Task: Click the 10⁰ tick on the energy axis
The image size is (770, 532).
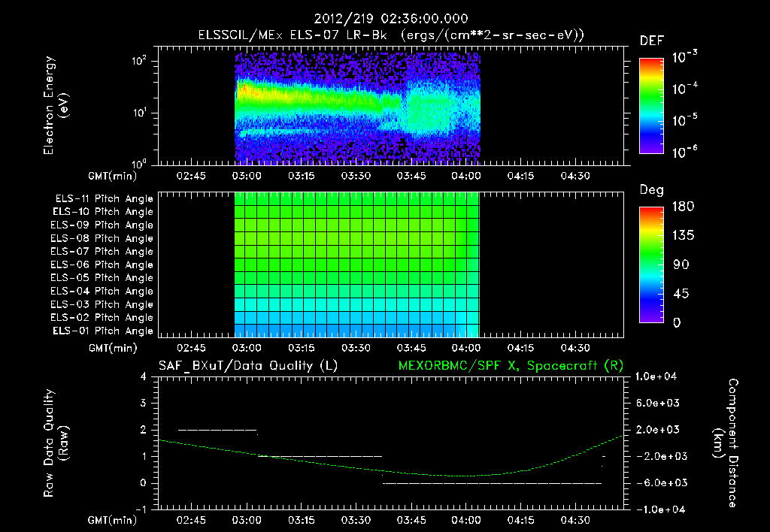Action: pyautogui.click(x=139, y=163)
